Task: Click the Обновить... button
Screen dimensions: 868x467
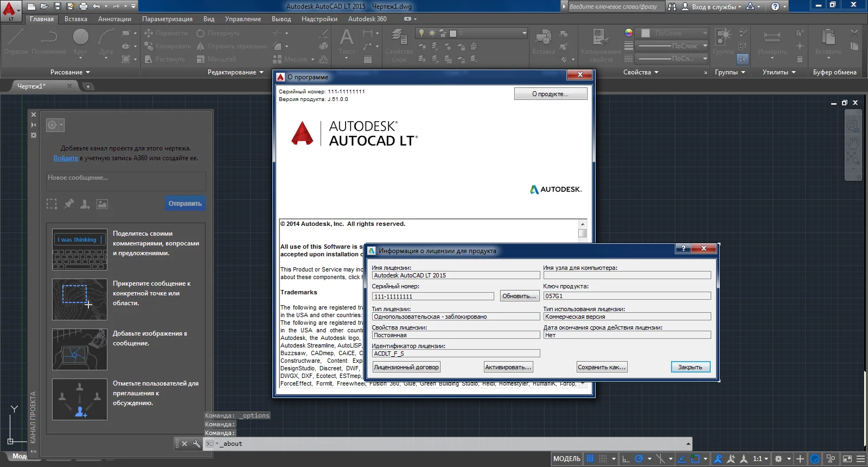Action: click(519, 296)
